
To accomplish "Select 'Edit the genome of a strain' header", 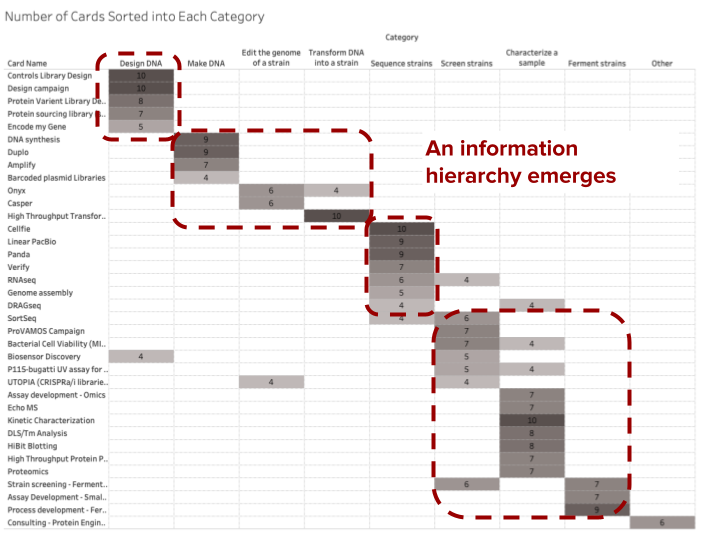I will coord(271,58).
